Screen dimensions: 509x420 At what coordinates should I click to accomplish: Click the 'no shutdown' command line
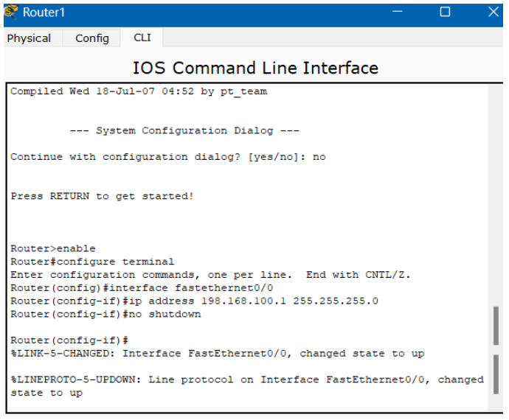point(105,314)
